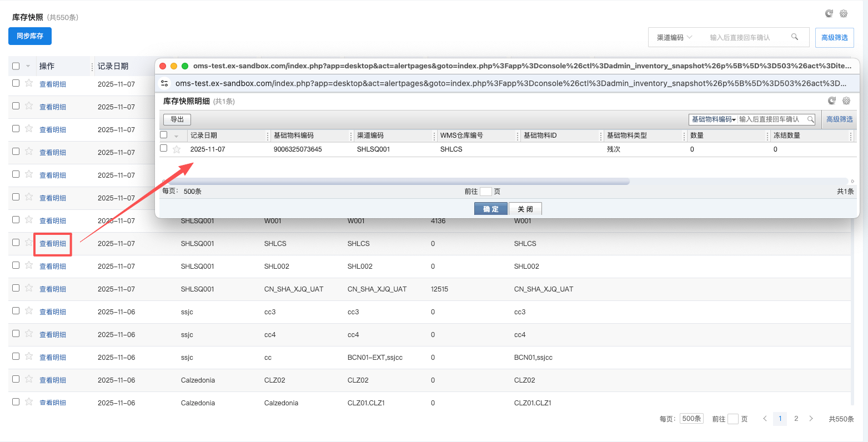868x442 pixels.
Task: Click the popup 前往 page number box
Action: pos(486,192)
